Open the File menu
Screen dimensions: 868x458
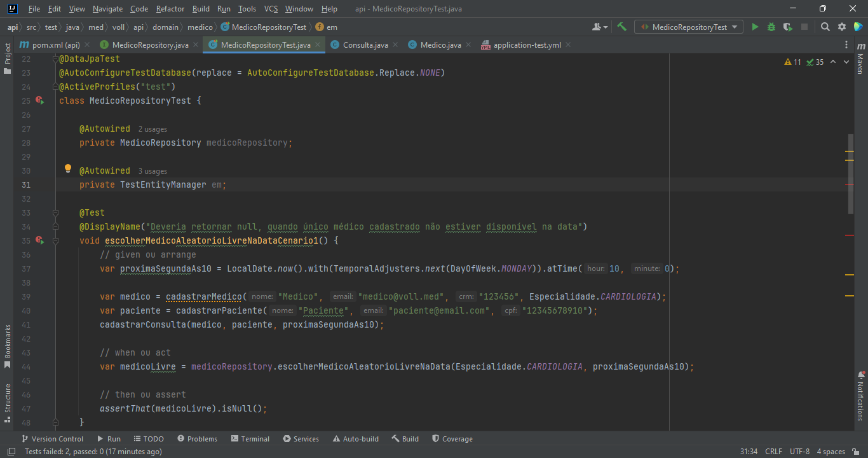pos(34,9)
